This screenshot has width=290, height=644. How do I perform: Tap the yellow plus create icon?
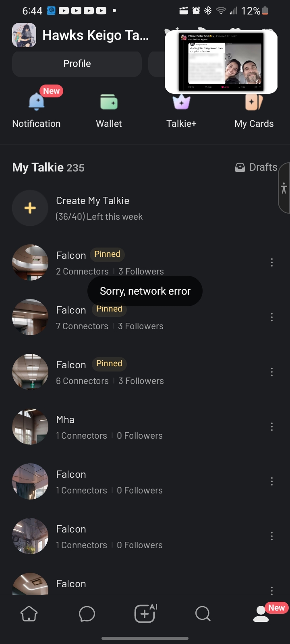coord(30,208)
